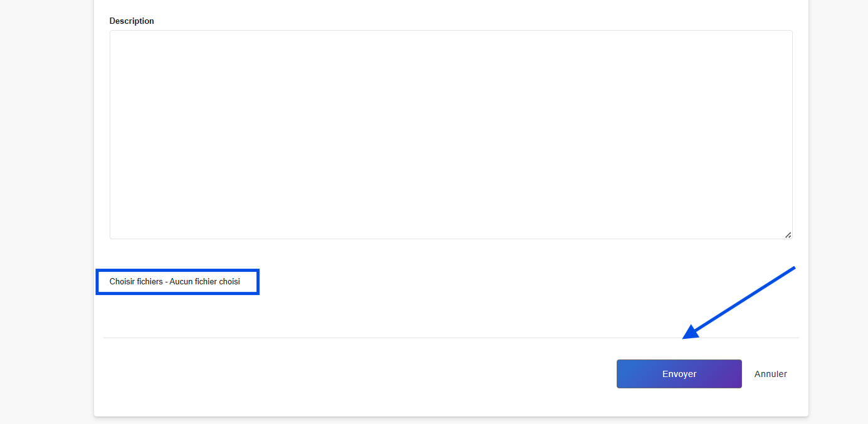Image resolution: width=868 pixels, height=424 pixels.
Task: Click the Description text area resize handle
Action: (788, 235)
